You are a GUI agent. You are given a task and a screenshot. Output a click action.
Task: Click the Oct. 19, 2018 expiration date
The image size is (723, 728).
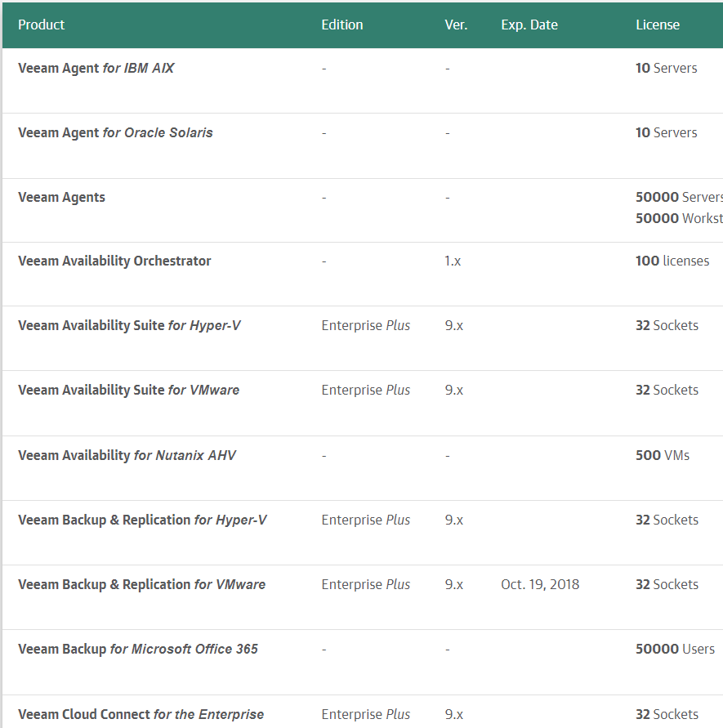coord(539,584)
